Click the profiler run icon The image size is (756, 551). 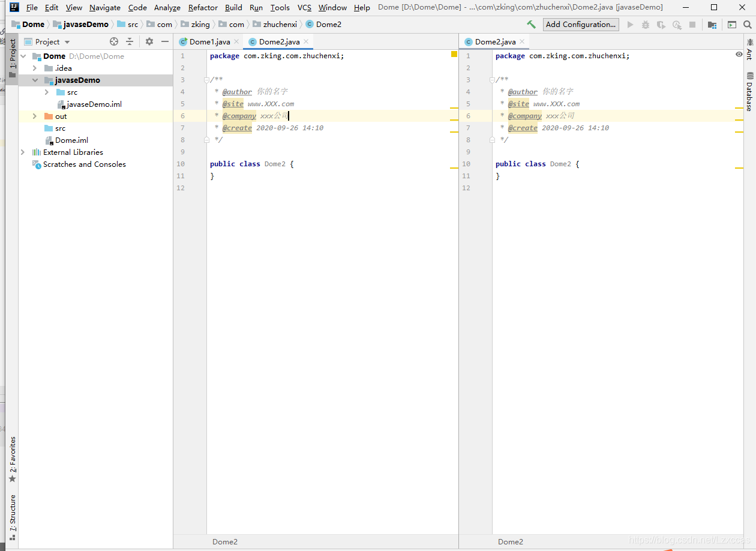point(677,25)
